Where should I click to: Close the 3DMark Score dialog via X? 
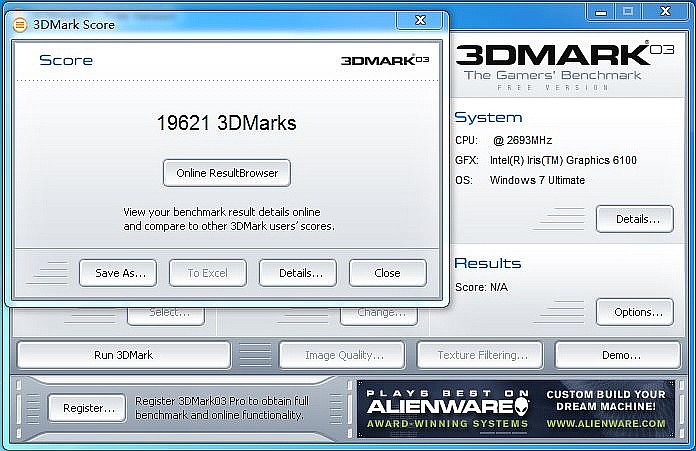[419, 21]
